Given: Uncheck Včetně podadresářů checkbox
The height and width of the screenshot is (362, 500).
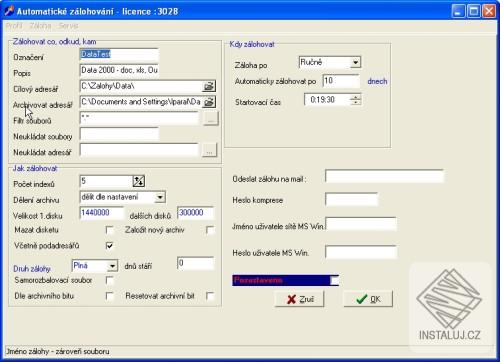Looking at the screenshot, I should pos(109,246).
